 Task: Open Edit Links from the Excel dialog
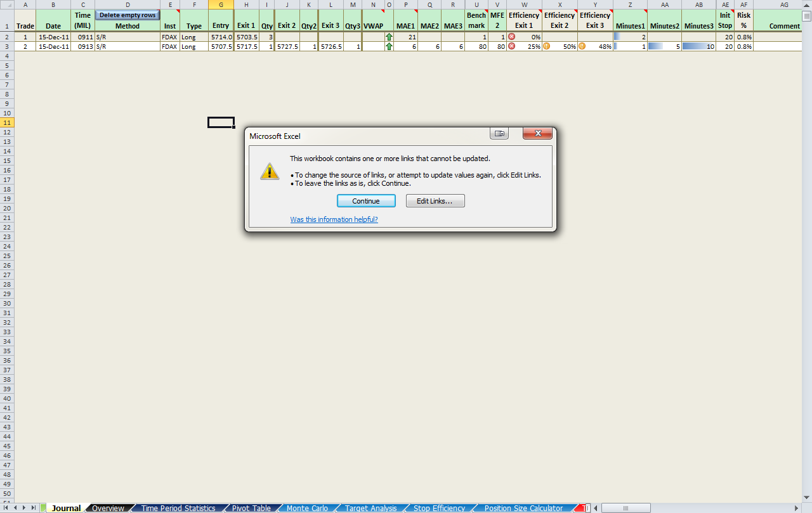[x=435, y=201]
